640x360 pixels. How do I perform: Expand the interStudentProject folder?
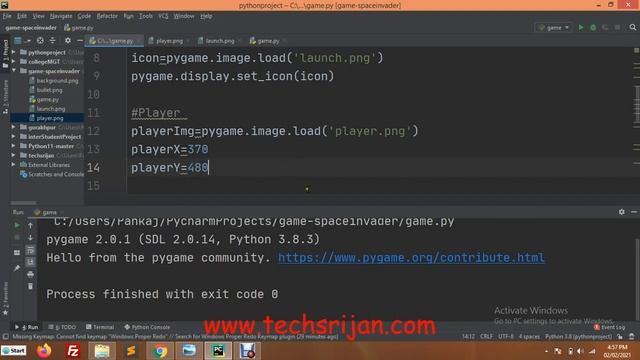point(13,137)
